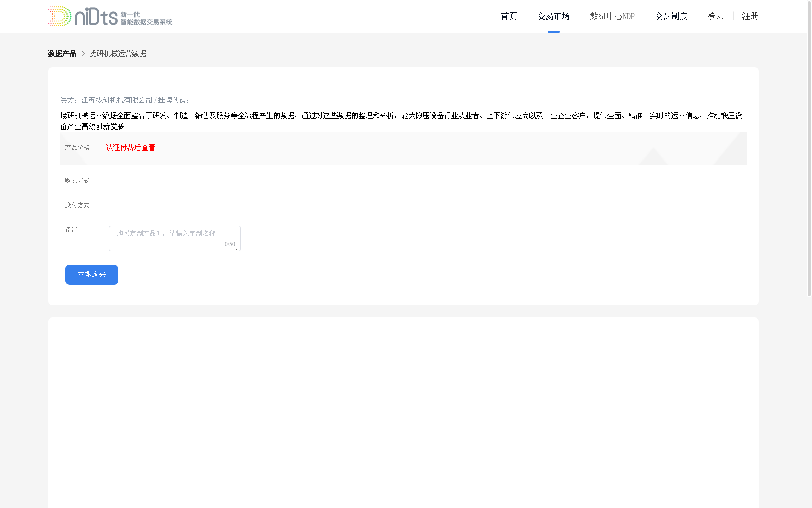
Task: Click the 立即购买 button
Action: pyautogui.click(x=92, y=275)
